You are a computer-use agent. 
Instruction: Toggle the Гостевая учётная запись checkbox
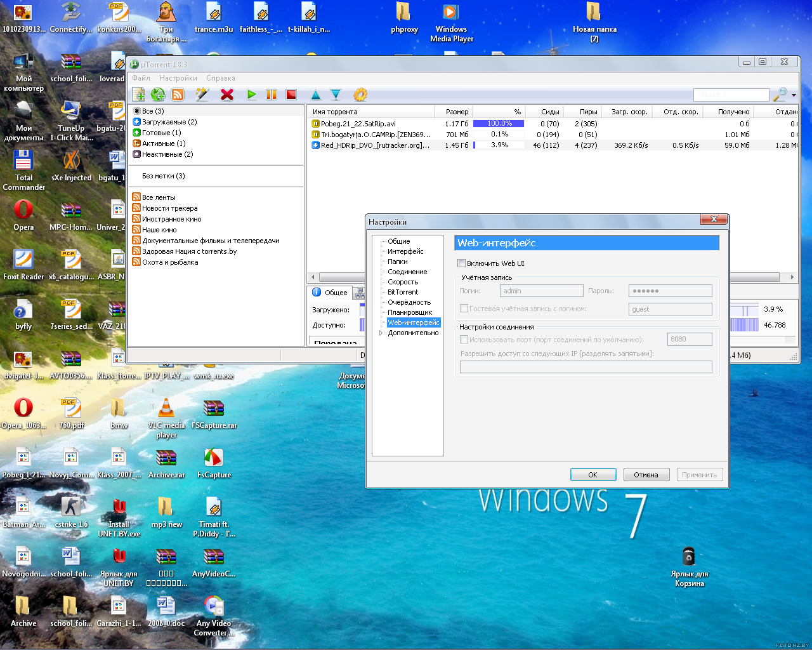point(464,308)
